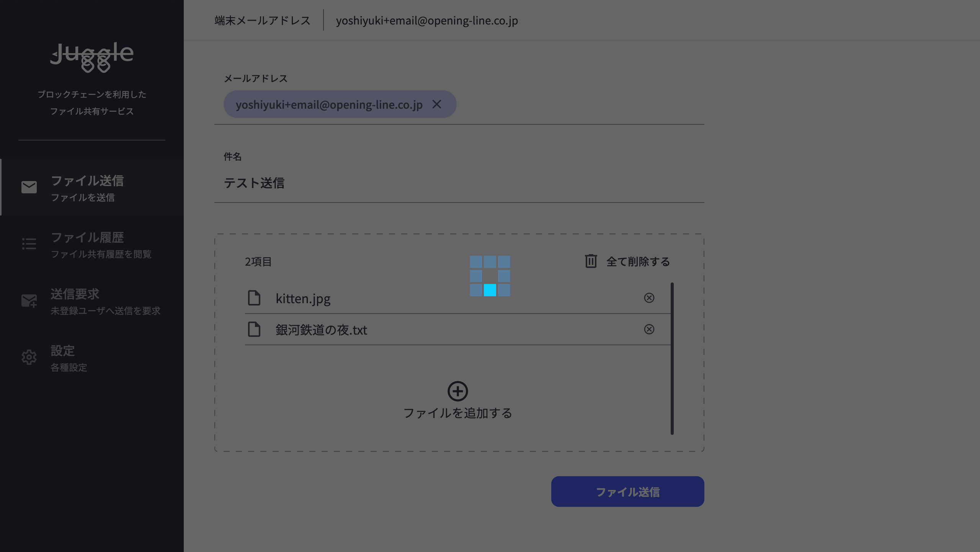Remove kitten.jpg with its circled X icon

point(649,298)
